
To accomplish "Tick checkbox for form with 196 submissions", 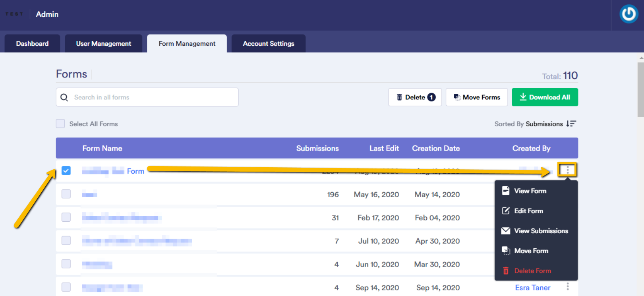I will (x=66, y=194).
